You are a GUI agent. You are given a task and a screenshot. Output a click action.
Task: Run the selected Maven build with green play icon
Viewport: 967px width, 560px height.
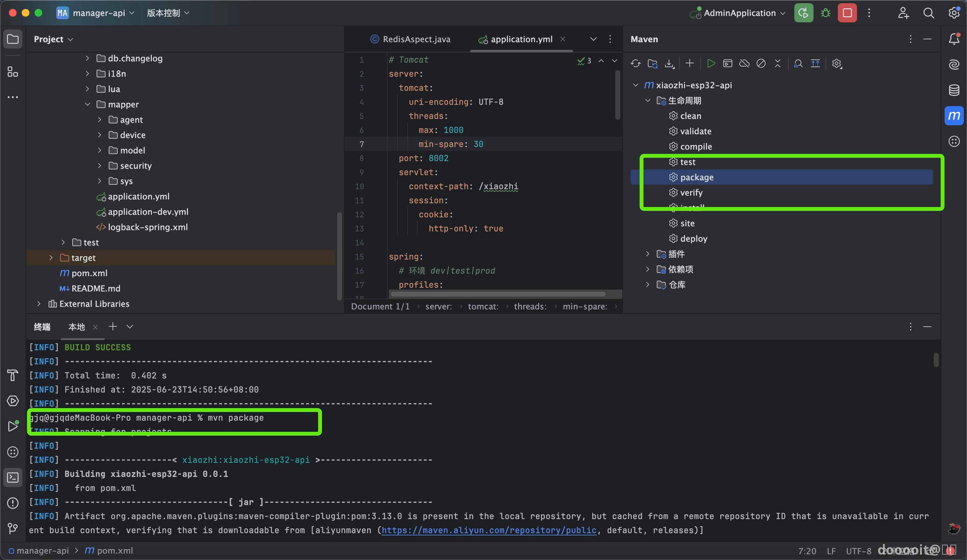pyautogui.click(x=711, y=64)
